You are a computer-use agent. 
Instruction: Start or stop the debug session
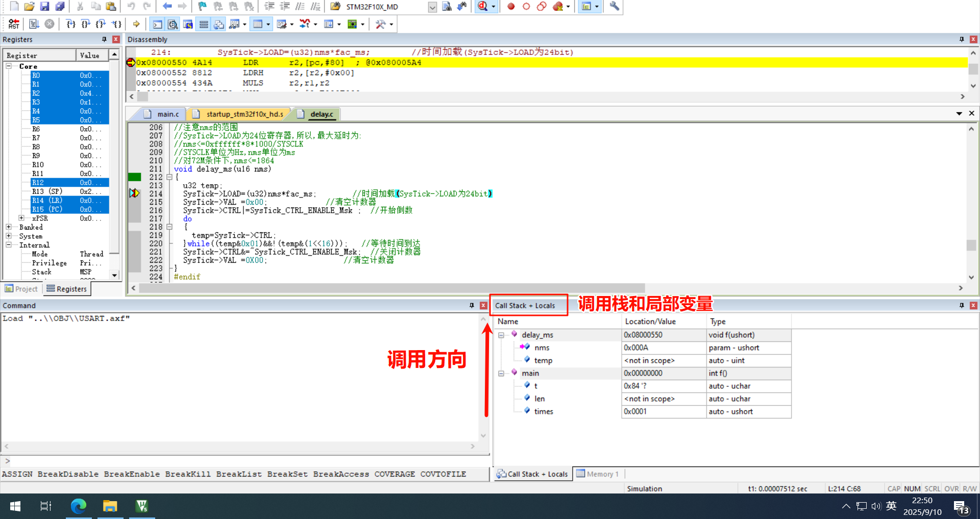(483, 6)
